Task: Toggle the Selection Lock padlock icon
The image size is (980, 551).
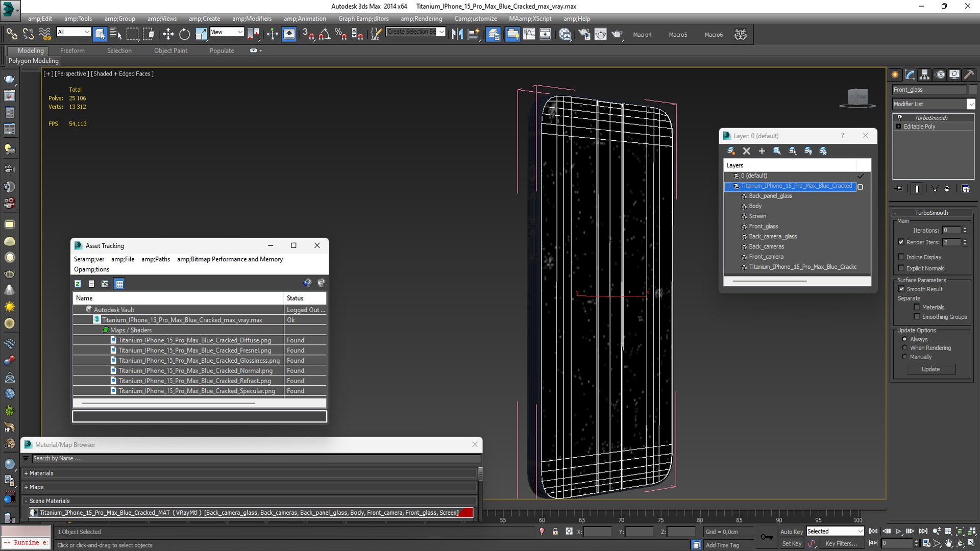Action: click(x=555, y=532)
